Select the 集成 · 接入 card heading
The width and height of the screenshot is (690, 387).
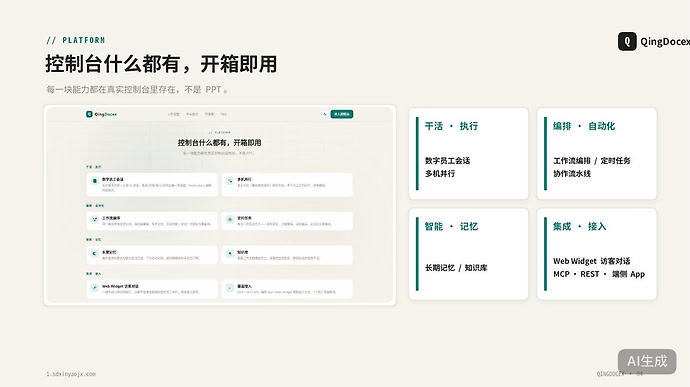click(579, 227)
